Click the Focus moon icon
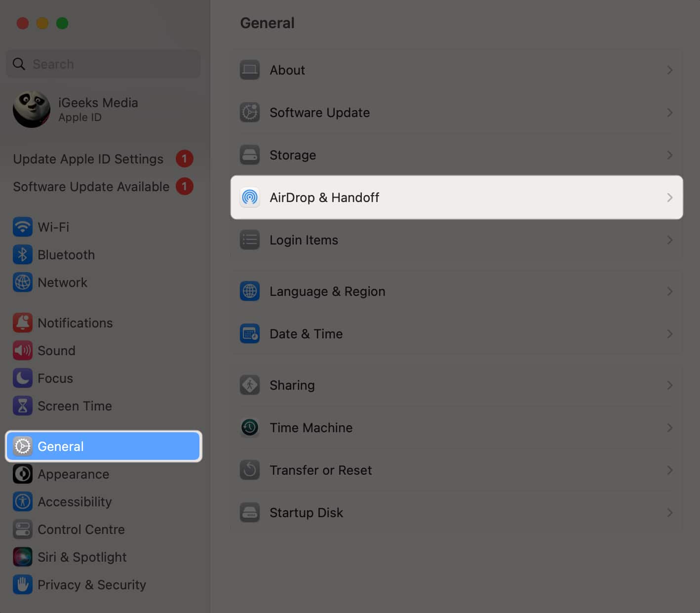This screenshot has height=613, width=700. (x=23, y=378)
